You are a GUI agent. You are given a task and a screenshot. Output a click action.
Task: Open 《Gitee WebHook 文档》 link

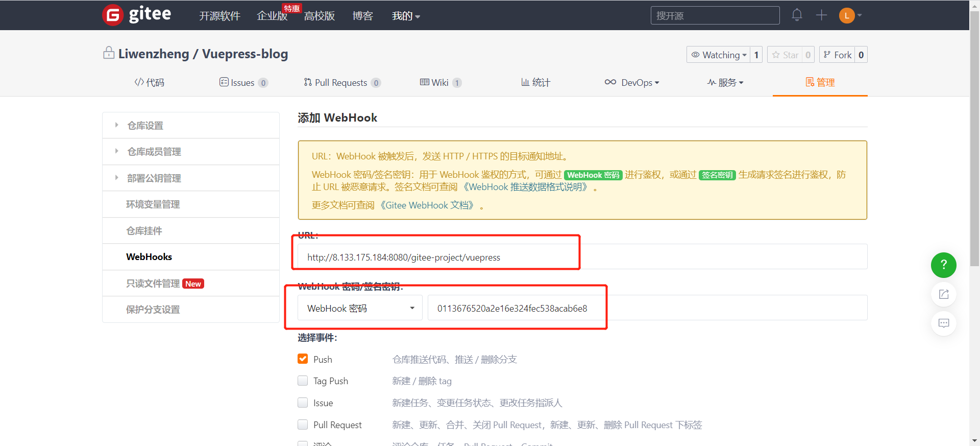(427, 205)
